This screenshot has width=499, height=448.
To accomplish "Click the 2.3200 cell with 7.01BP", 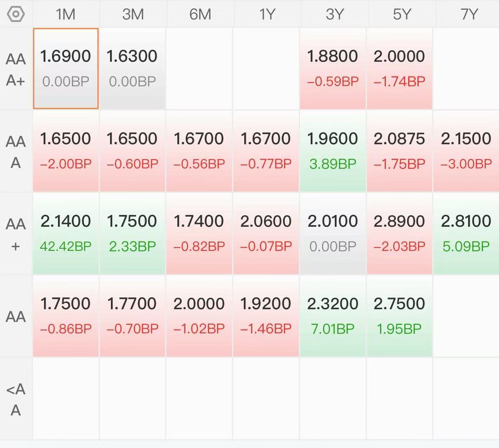I will coord(333,316).
